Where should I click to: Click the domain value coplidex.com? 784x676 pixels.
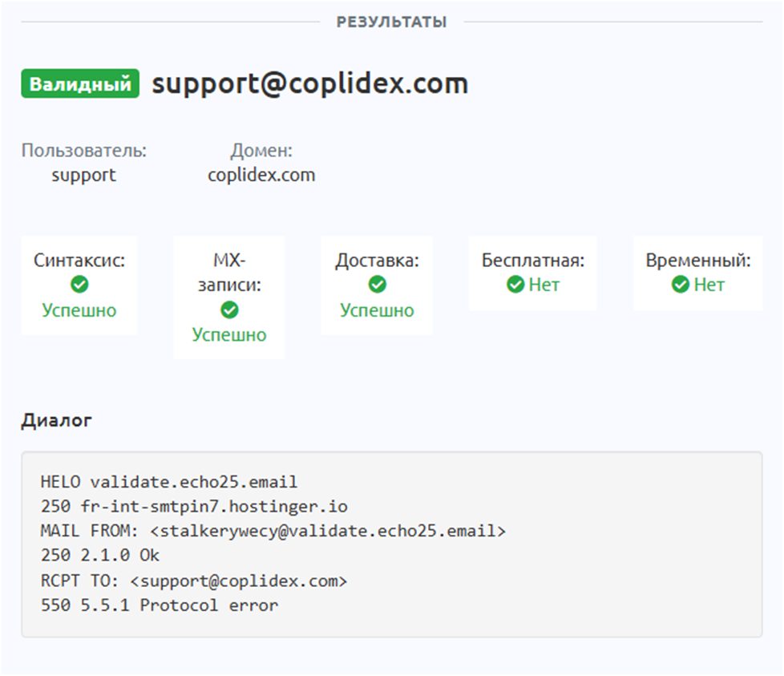click(x=261, y=175)
